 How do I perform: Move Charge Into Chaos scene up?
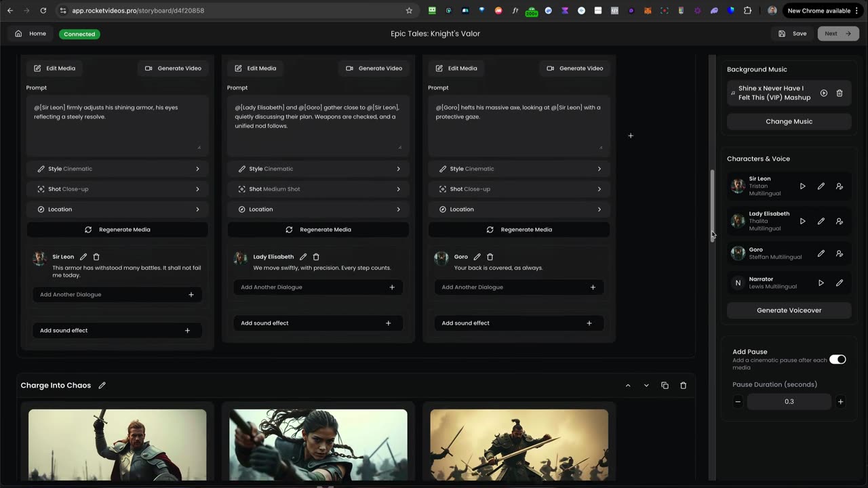628,386
